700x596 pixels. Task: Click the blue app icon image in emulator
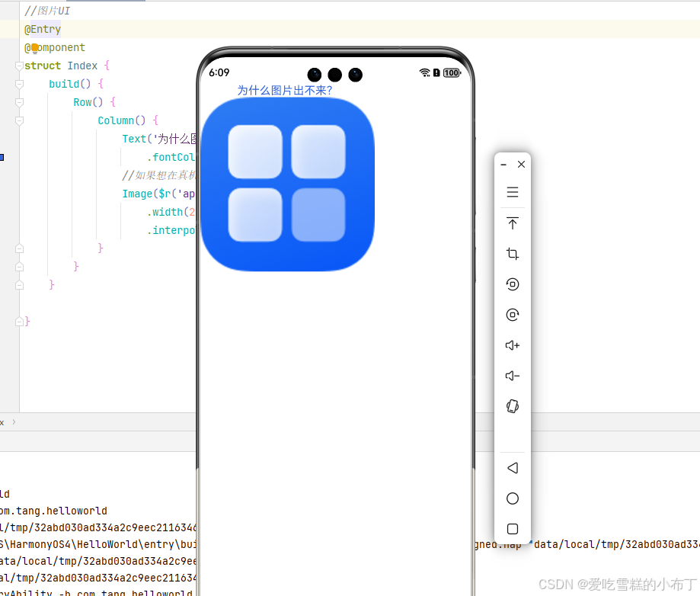[x=287, y=184]
